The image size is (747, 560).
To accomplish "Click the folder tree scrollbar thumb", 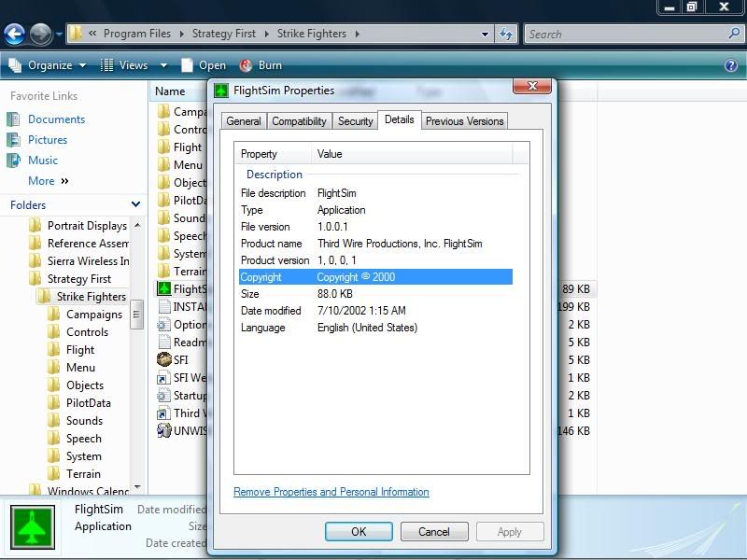I will point(136,315).
